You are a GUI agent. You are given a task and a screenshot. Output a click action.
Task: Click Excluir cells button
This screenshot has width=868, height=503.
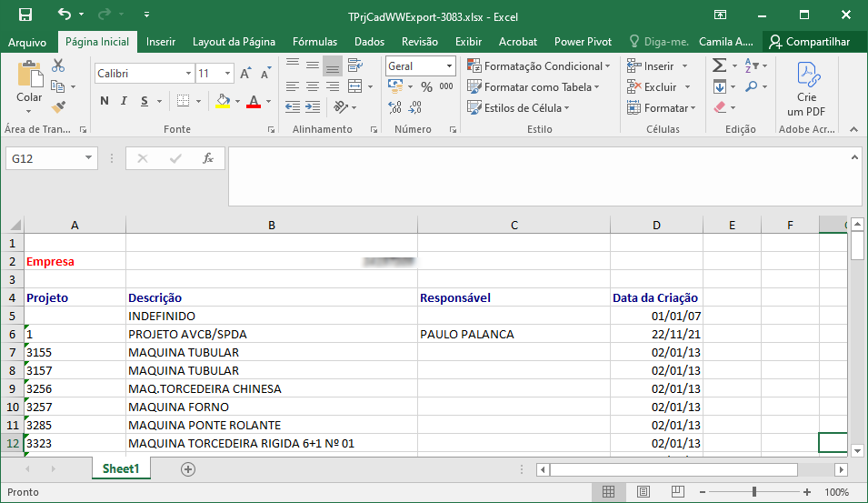(x=659, y=87)
